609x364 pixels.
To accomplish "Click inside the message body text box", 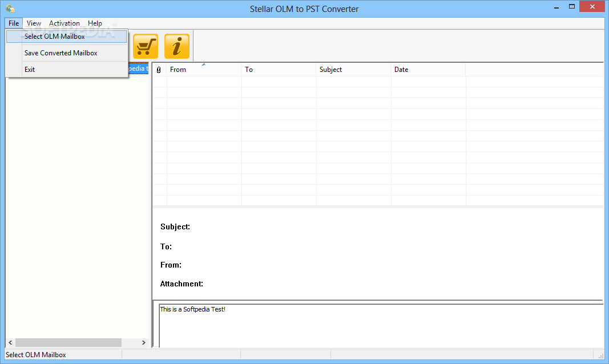I will pyautogui.click(x=381, y=326).
